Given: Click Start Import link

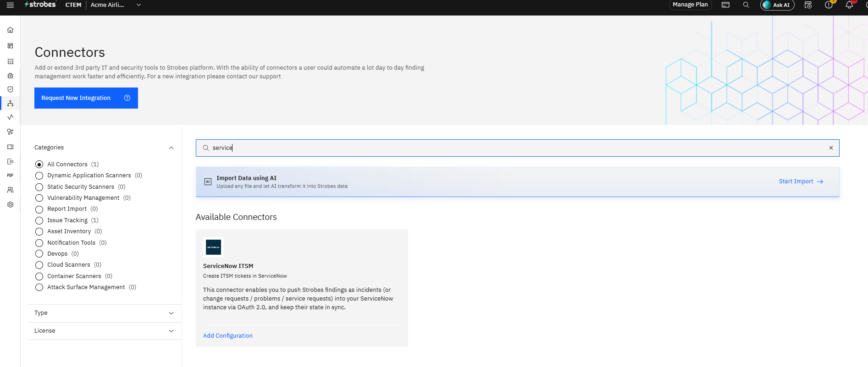Looking at the screenshot, I should (801, 181).
